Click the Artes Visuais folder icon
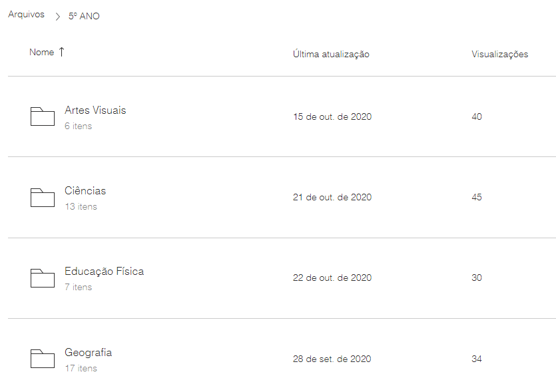The width and height of the screenshot is (556, 392). [43, 116]
